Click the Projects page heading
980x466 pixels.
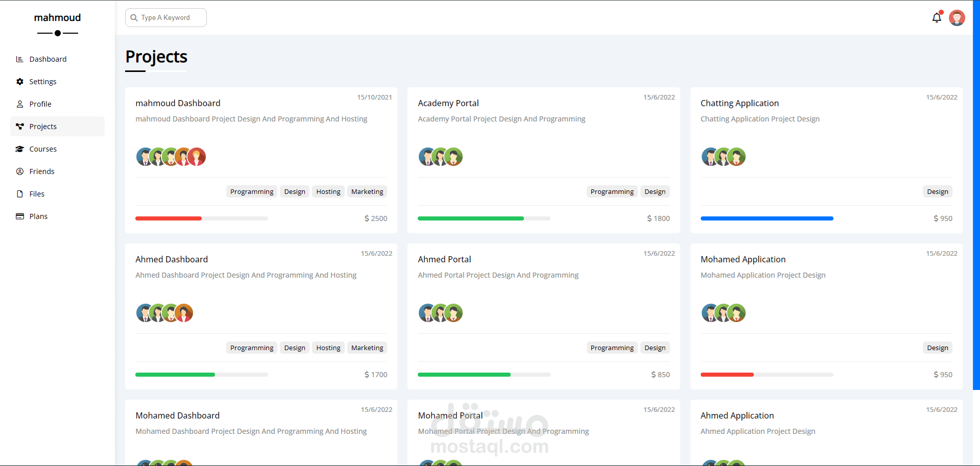156,57
